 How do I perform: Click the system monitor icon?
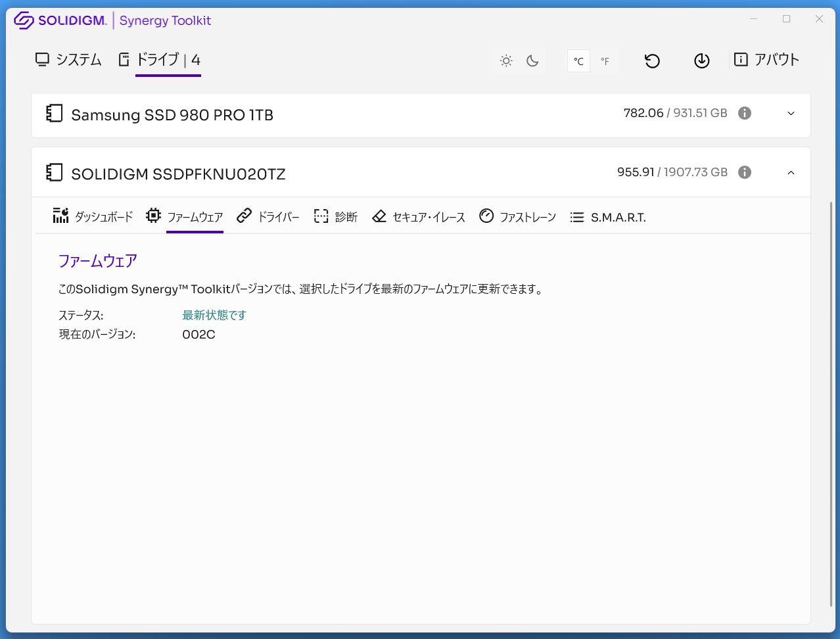tap(43, 60)
